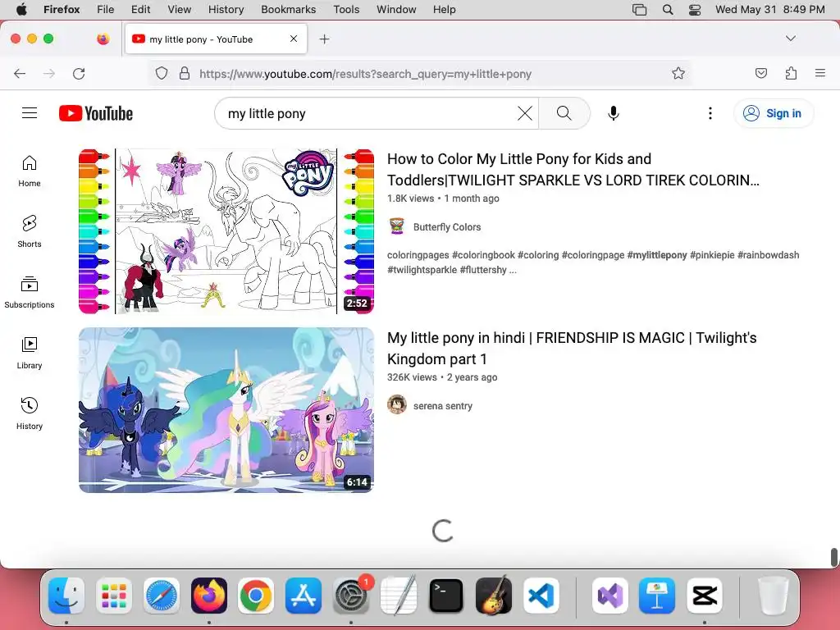The width and height of the screenshot is (840, 630).
Task: Go back with the browser back arrow
Action: (20, 73)
